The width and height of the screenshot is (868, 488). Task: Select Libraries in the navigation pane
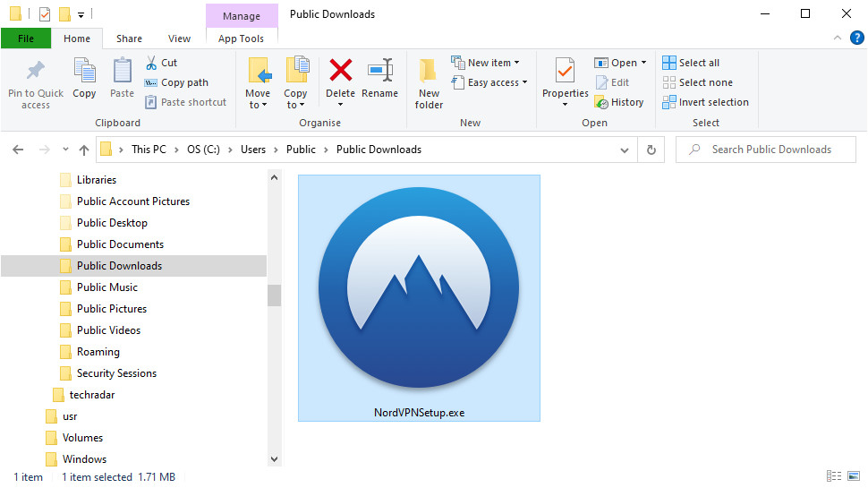coord(97,179)
